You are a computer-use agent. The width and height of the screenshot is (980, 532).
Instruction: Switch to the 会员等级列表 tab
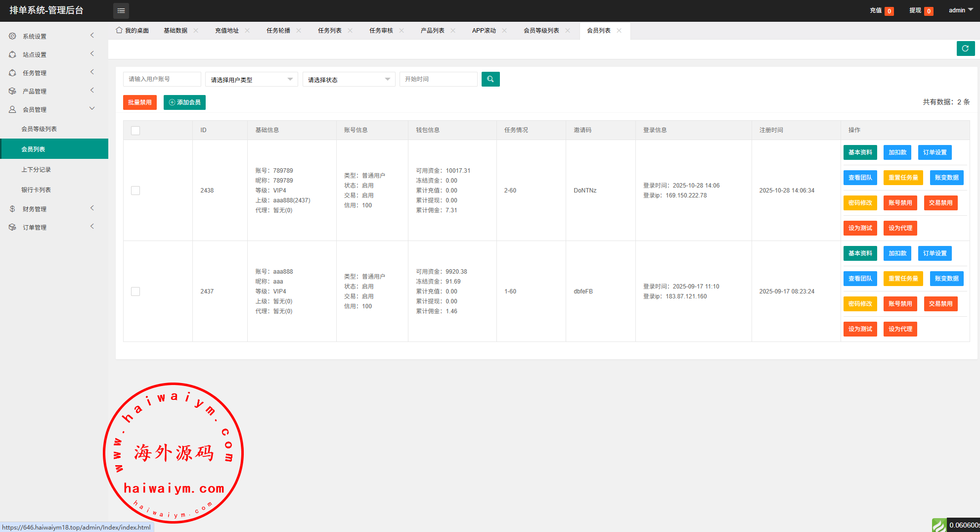541,31
